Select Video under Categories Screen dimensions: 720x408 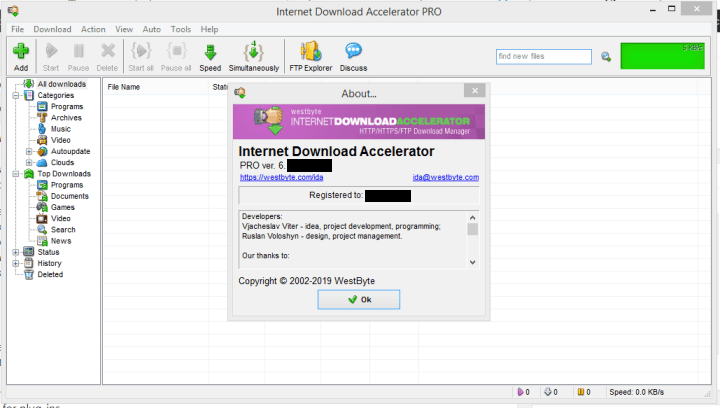coord(61,140)
